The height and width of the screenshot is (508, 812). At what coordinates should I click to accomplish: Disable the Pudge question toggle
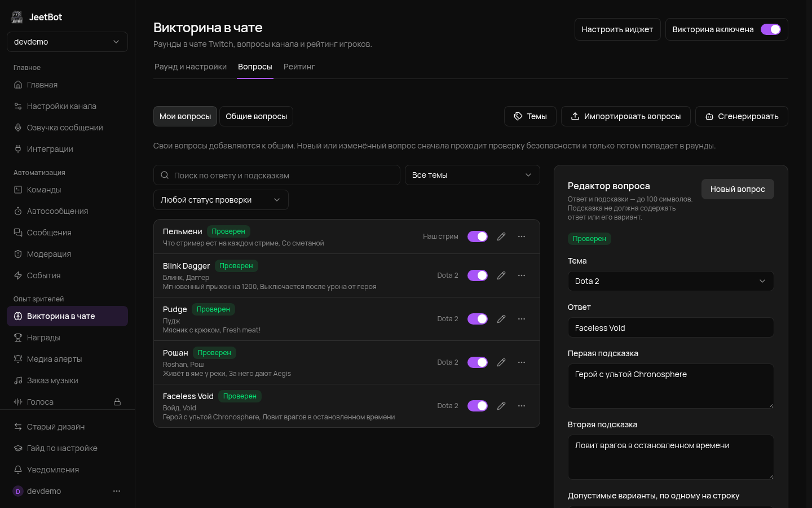(x=478, y=319)
